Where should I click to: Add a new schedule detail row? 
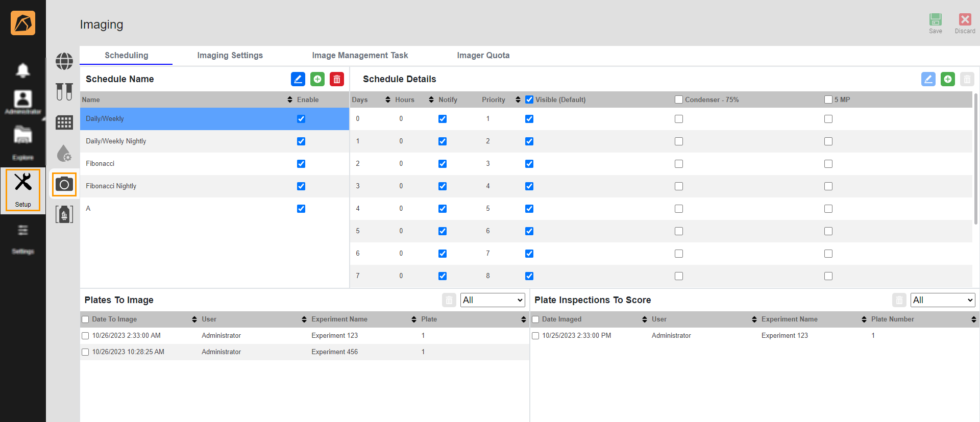click(x=948, y=79)
